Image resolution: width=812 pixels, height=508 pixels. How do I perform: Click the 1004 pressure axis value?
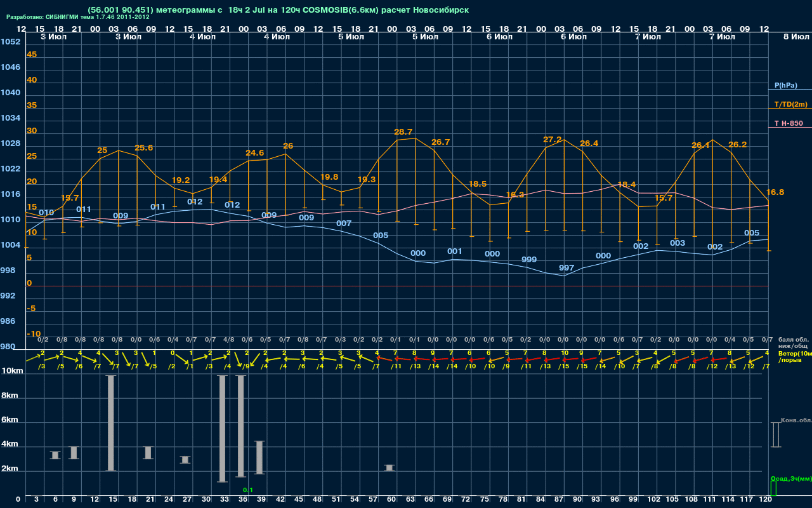click(x=10, y=245)
